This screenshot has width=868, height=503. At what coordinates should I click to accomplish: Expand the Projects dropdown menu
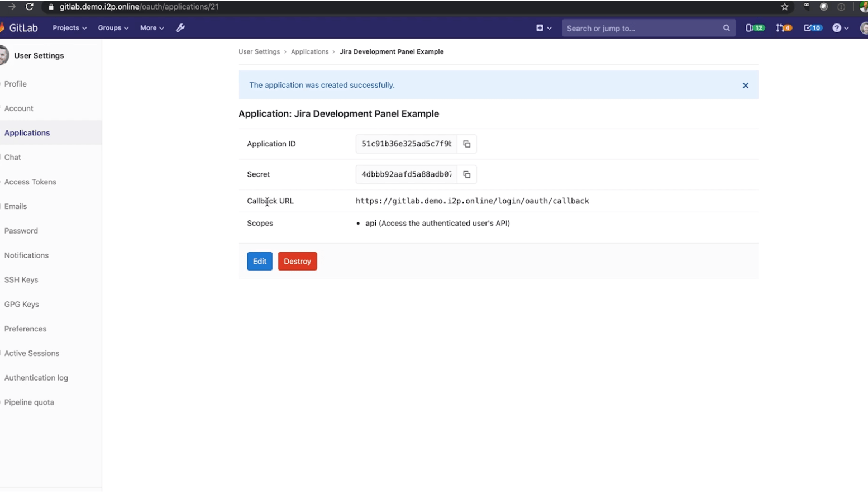click(69, 28)
